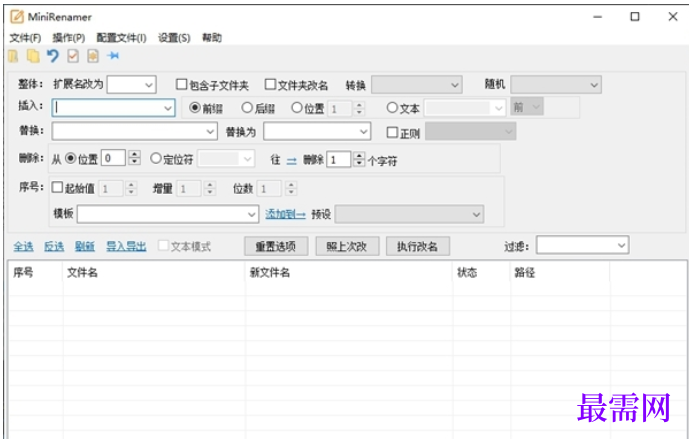Click the first yellow file icon in toolbar

pos(14,56)
